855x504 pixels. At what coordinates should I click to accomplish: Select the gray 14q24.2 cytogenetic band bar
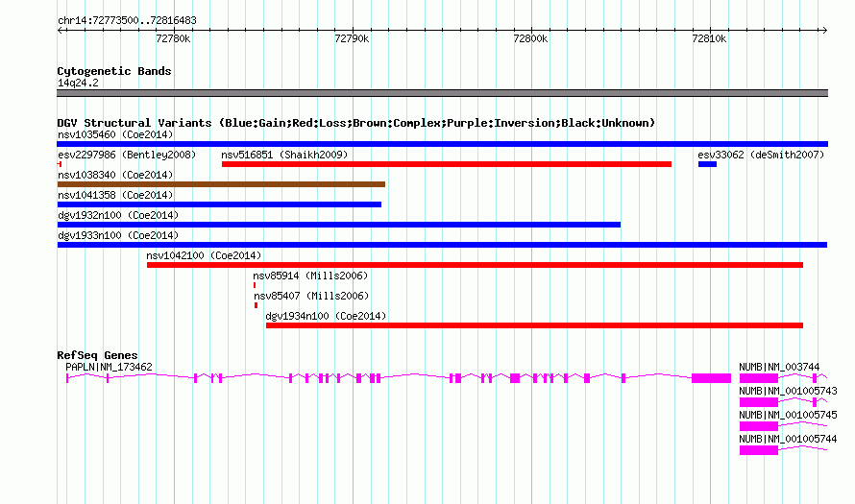tap(442, 93)
